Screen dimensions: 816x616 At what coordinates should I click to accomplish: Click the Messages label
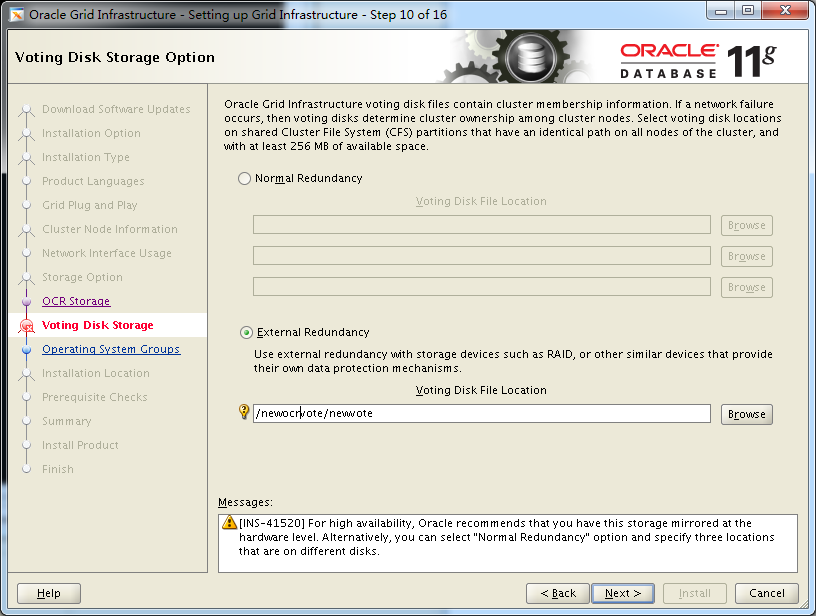coord(245,502)
